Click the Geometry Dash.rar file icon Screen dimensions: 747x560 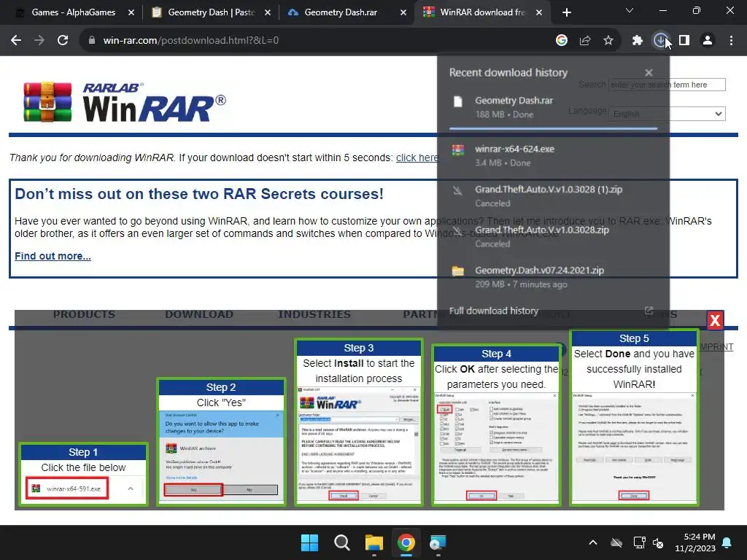coord(458,101)
